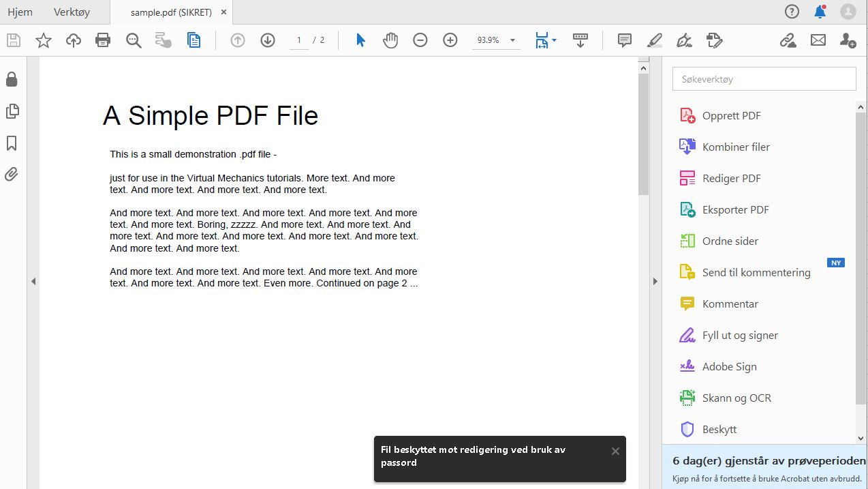Screen dimensions: 868x489
Task: Click the current page number field
Action: pyautogui.click(x=298, y=40)
